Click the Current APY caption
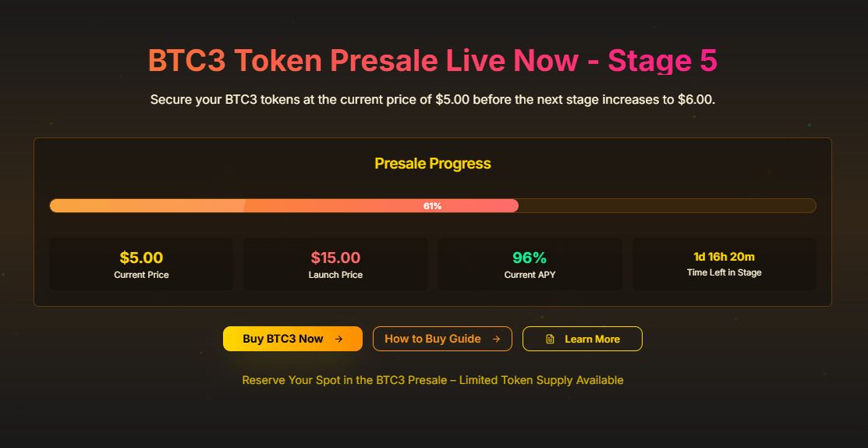The image size is (868, 448). click(x=530, y=275)
